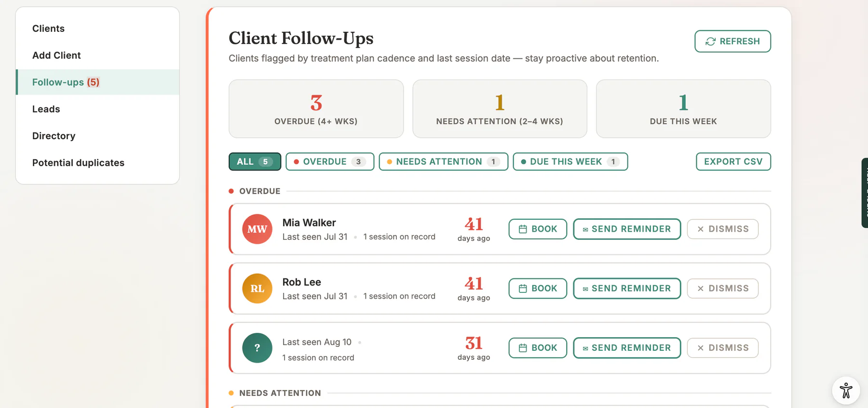
Task: View Potential duplicates
Action: [x=97, y=163]
